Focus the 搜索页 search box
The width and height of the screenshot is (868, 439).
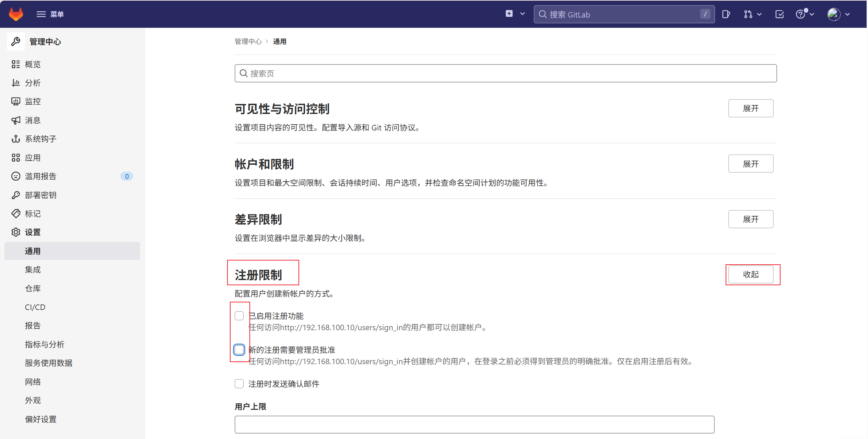[505, 73]
